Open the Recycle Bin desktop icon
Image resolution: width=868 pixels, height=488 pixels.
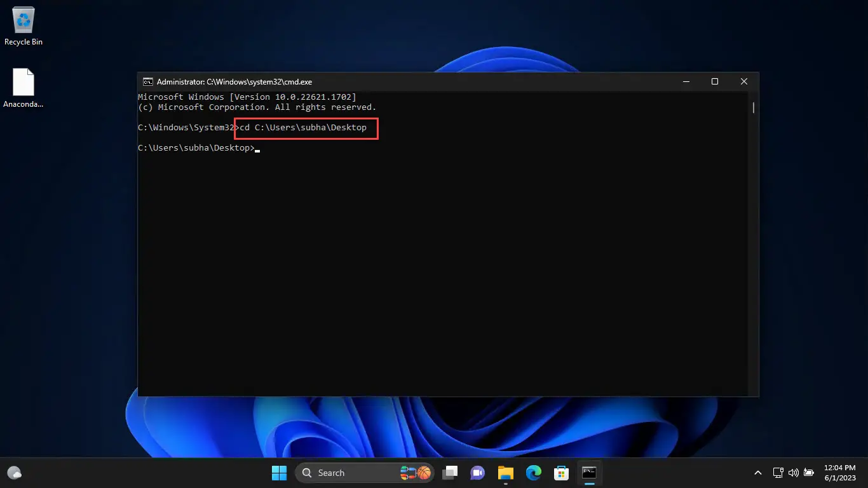[x=24, y=27]
